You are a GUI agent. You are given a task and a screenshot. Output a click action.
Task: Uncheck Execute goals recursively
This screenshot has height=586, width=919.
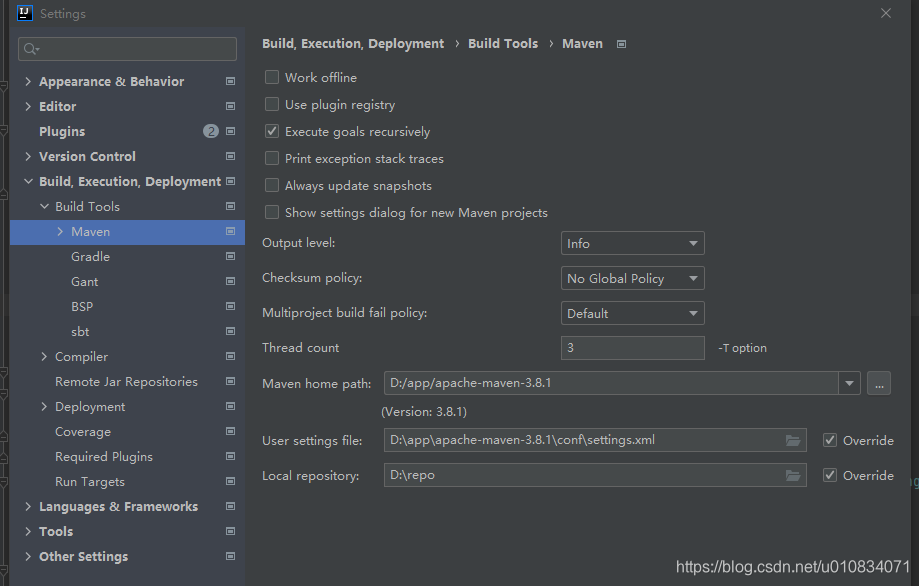272,131
